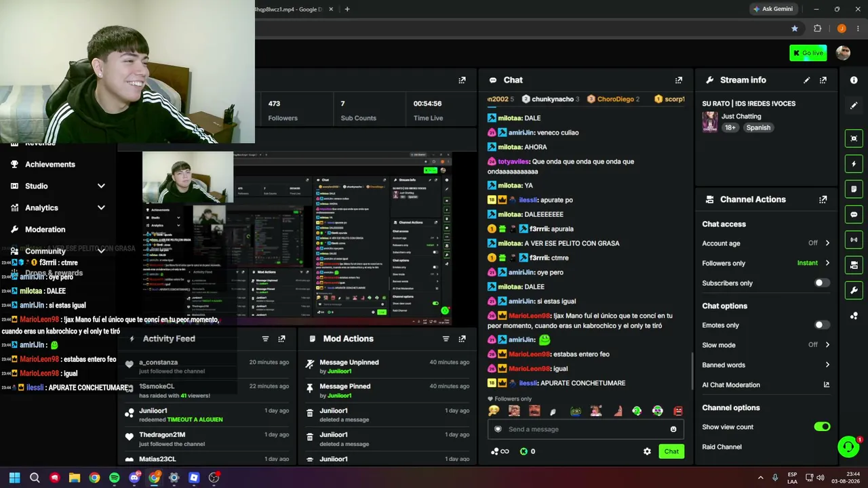
Task: Expand the Studio sidebar section
Action: [101, 186]
